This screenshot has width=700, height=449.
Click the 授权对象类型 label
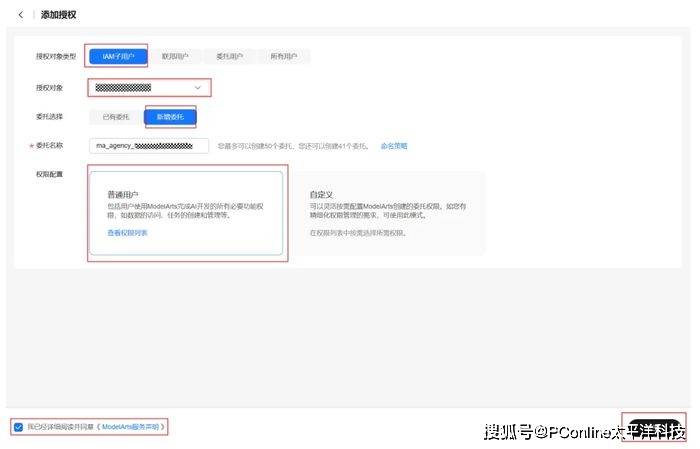pos(55,56)
